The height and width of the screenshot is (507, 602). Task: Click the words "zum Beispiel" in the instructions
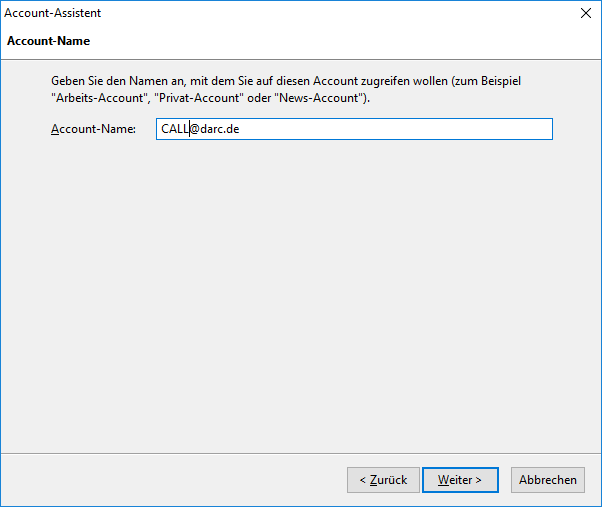coord(488,81)
